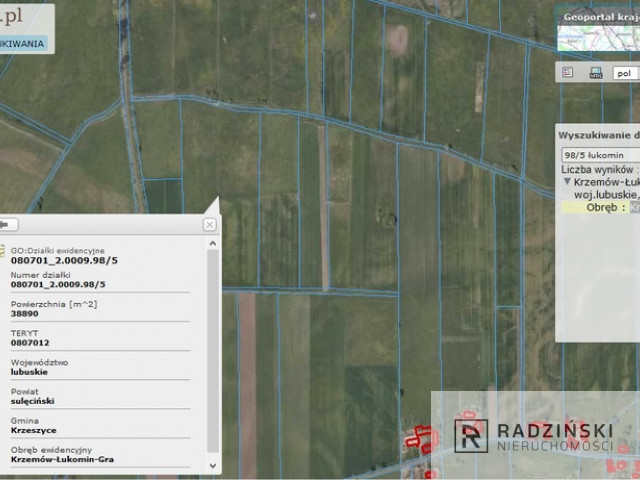Click the red building outlines on map
Screen dimensions: 640x480
click(421, 439)
